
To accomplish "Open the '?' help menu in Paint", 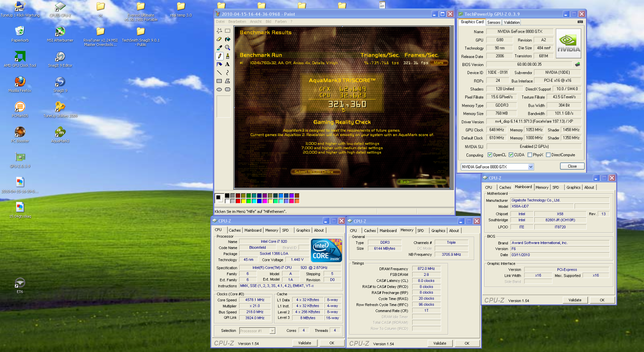I will [x=291, y=21].
